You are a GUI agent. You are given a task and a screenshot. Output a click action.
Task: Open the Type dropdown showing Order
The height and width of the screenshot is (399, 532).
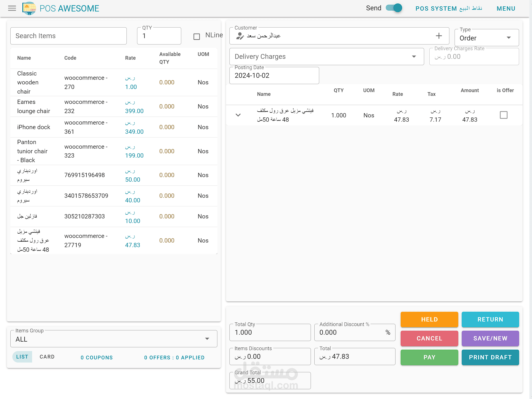click(x=509, y=37)
